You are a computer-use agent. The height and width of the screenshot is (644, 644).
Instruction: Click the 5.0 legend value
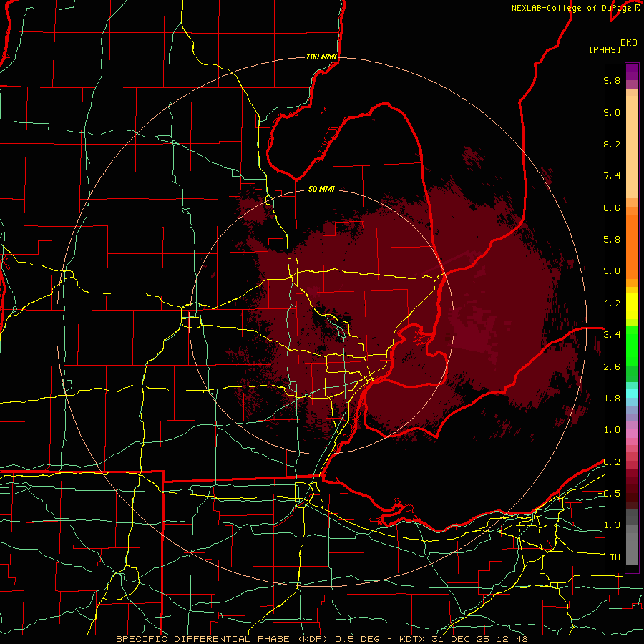pos(612,271)
